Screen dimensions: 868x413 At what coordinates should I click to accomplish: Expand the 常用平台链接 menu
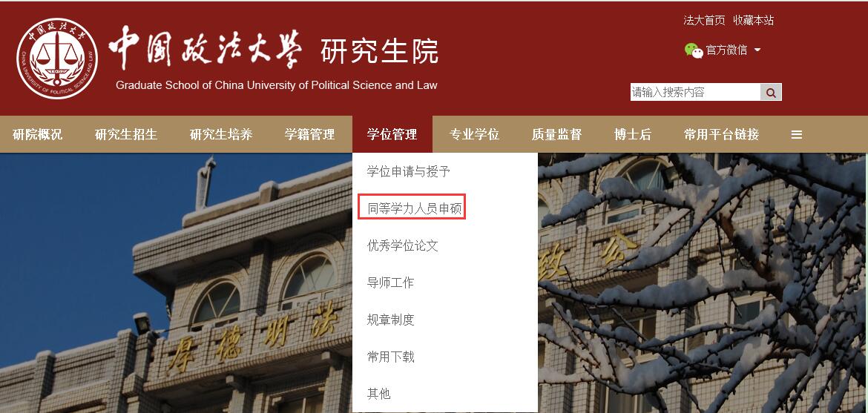tap(721, 135)
